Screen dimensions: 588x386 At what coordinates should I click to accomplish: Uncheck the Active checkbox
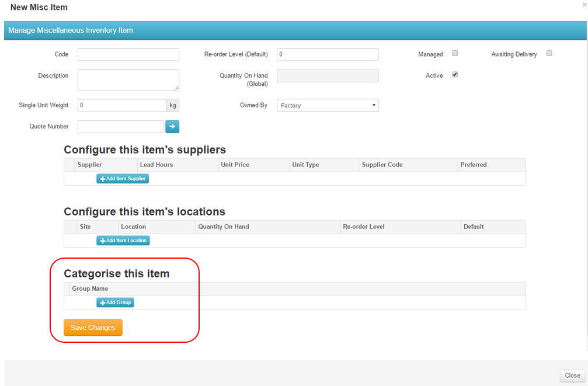click(455, 75)
